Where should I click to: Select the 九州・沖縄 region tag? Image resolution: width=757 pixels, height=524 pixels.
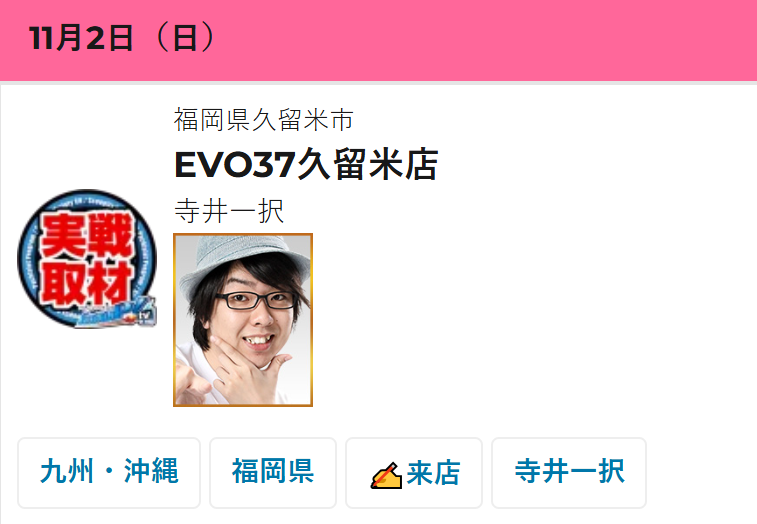[x=109, y=473]
